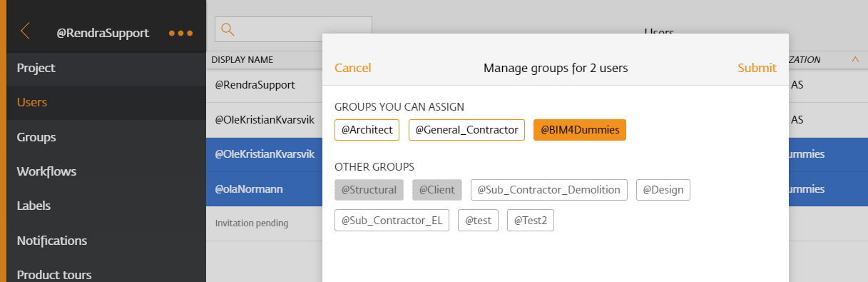This screenshot has width=868, height=282.
Task: Toggle sort arrow on Organization column
Action: coord(854,60)
